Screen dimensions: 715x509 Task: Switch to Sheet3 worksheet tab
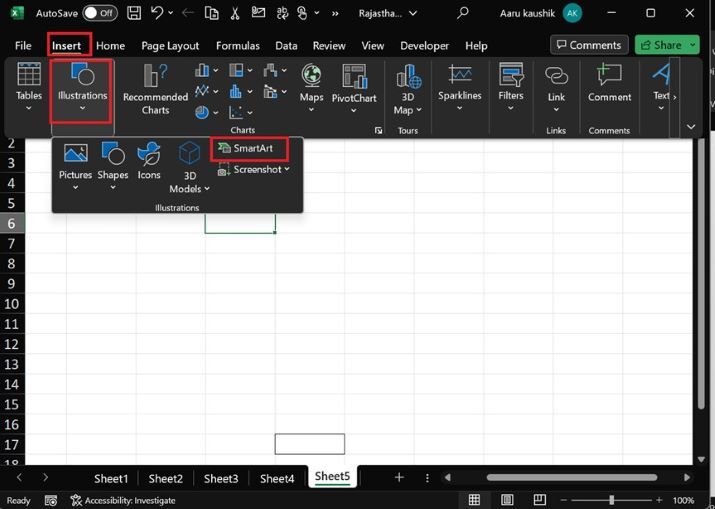coord(221,478)
